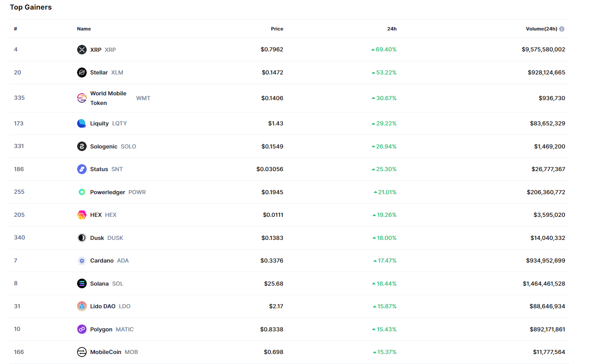Image resolution: width=589 pixels, height=364 pixels.
Task: Click the Cardano coin logo icon
Action: coord(82,261)
